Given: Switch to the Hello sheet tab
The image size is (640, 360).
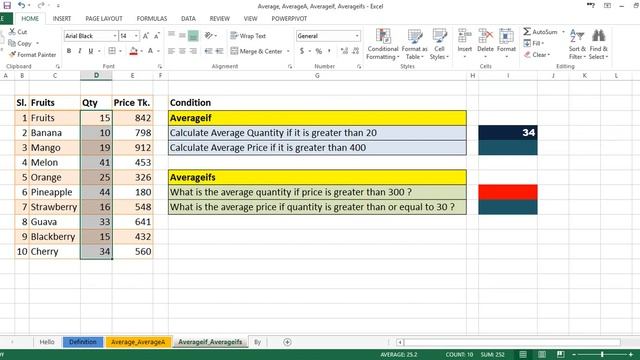Looking at the screenshot, I should point(47,342).
